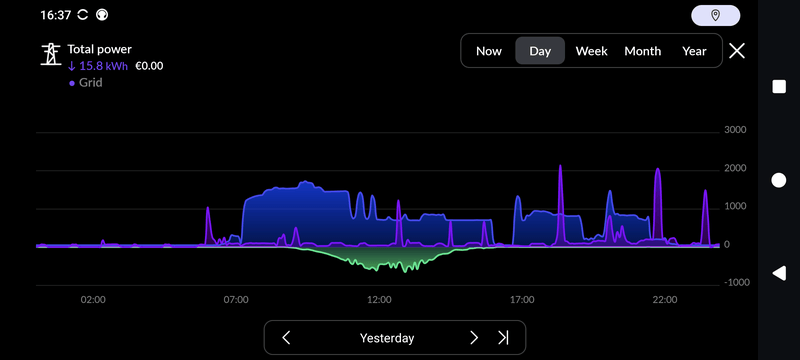The image size is (800, 360).
Task: Switch to the Now tab
Action: tap(489, 51)
